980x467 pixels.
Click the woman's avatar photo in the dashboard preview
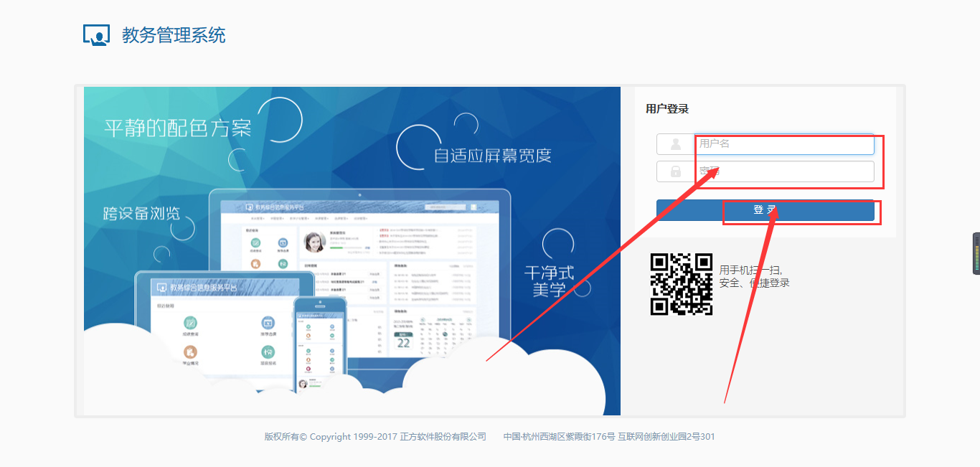point(314,242)
